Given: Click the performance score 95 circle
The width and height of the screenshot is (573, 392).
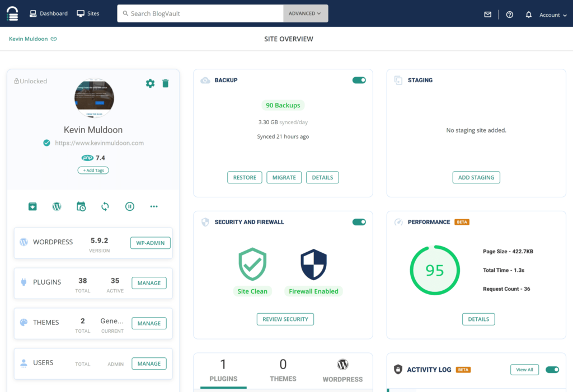Looking at the screenshot, I should pos(435,270).
